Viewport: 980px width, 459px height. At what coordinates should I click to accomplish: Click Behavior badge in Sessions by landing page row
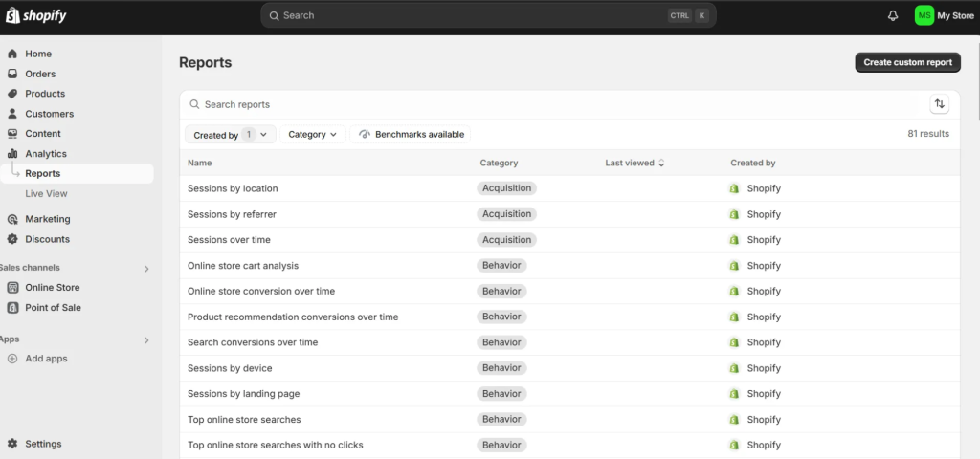click(501, 394)
